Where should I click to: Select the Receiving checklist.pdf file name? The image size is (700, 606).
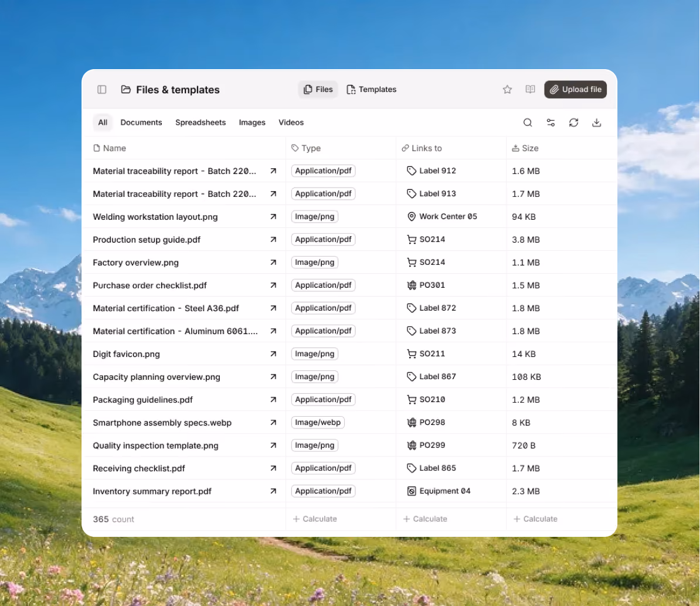pyautogui.click(x=139, y=468)
